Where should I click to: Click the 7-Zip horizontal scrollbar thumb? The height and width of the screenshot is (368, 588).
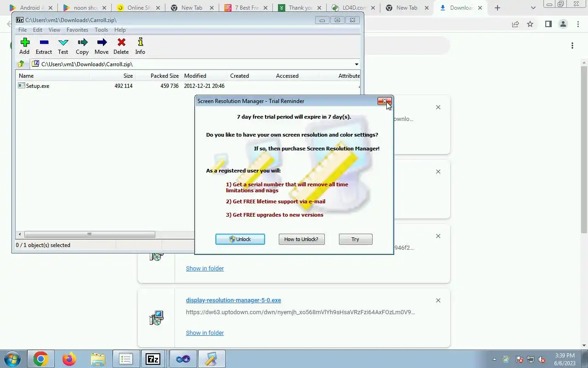click(90, 234)
